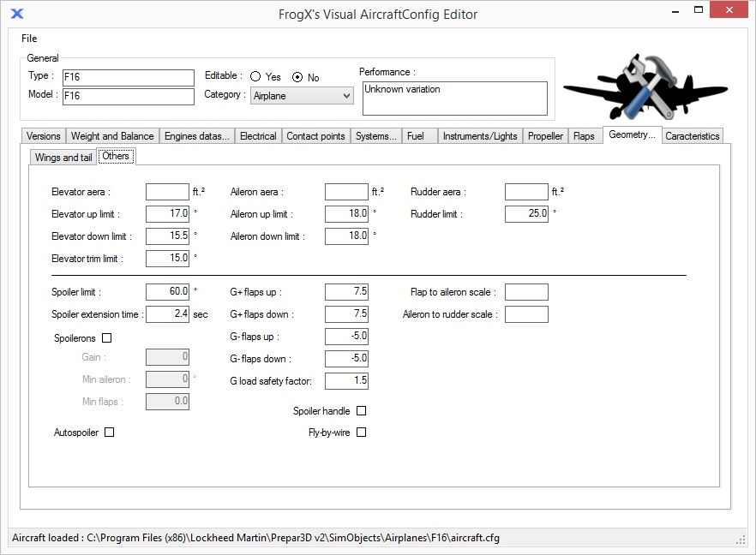The width and height of the screenshot is (756, 555).
Task: Click the Elevator aera field
Action: [167, 192]
